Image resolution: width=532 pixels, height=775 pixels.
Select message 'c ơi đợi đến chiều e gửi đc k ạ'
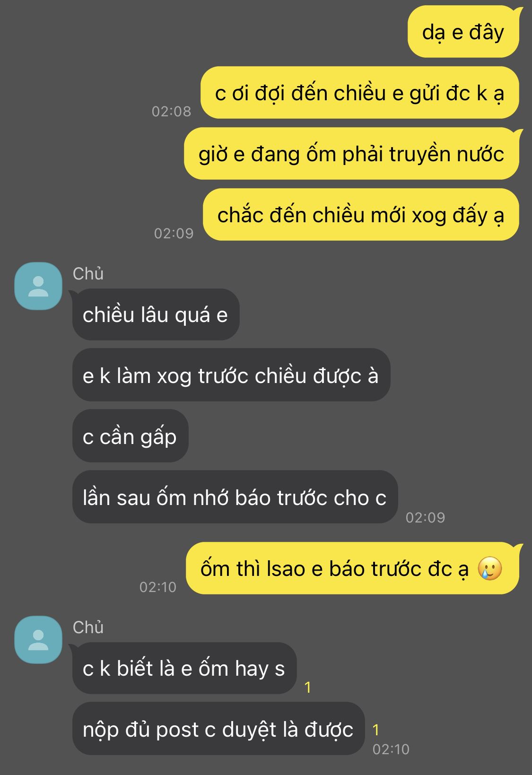360,93
